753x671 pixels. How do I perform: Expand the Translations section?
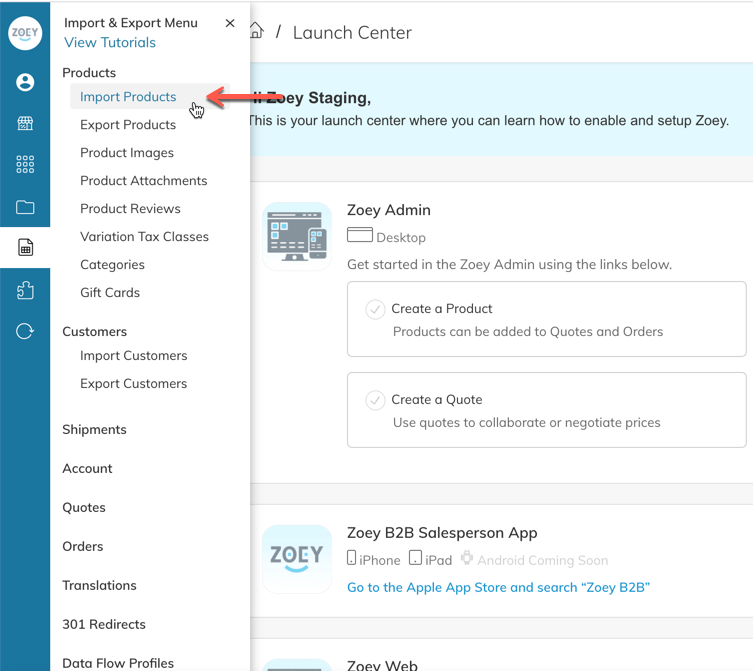[x=99, y=585]
